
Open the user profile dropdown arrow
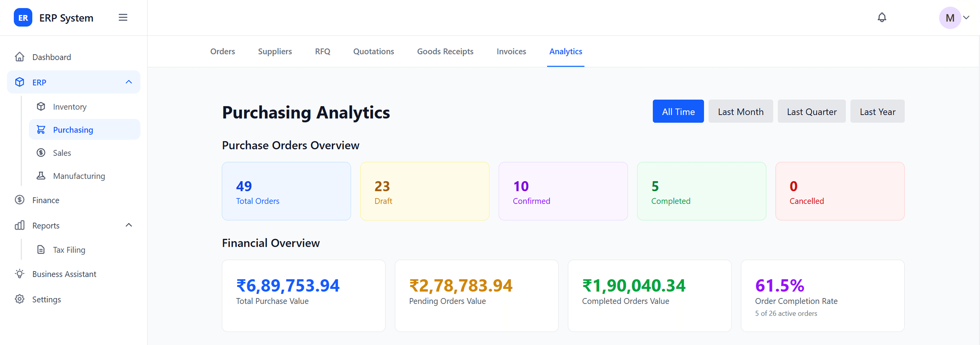coord(966,17)
